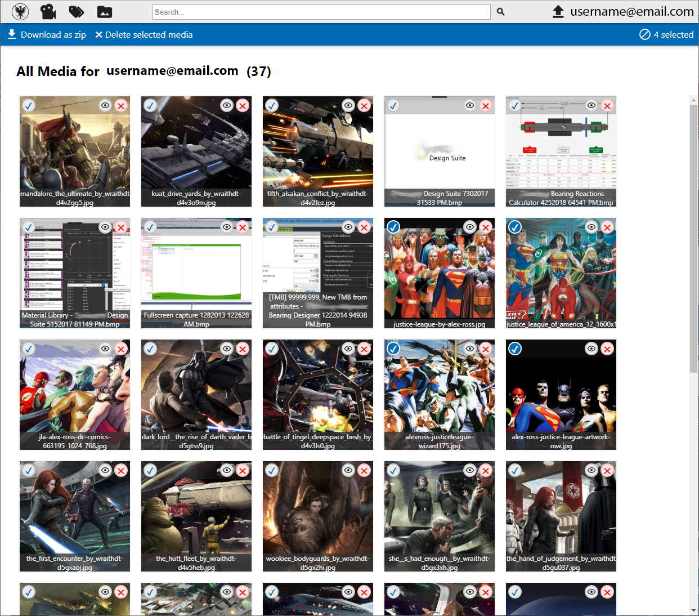Click the jla-alex-ross-dc-comics-663195_1024_768.jpg filename
This screenshot has height=616, width=699.
(x=75, y=441)
